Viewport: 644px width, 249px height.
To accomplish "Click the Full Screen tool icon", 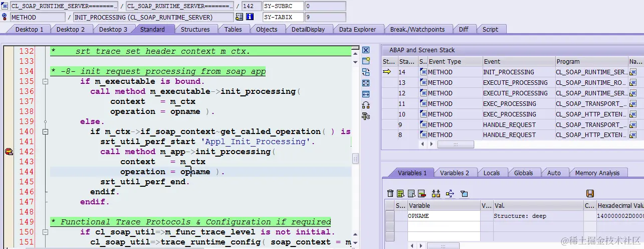I will 366,83.
